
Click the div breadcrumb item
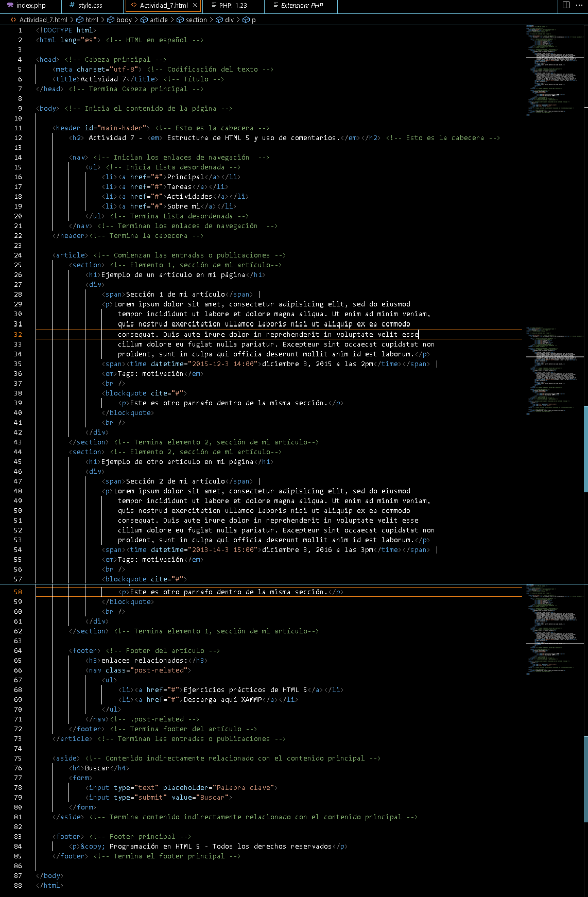coord(229,20)
